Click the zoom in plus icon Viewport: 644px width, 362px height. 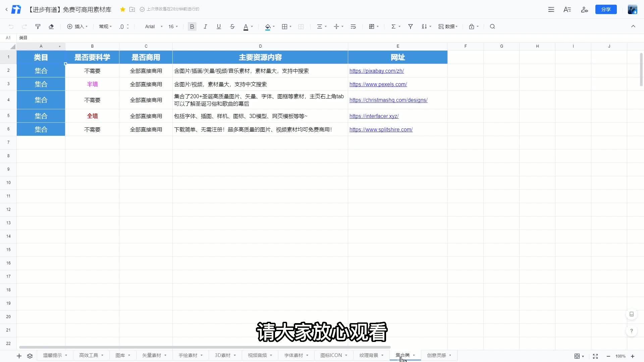633,356
